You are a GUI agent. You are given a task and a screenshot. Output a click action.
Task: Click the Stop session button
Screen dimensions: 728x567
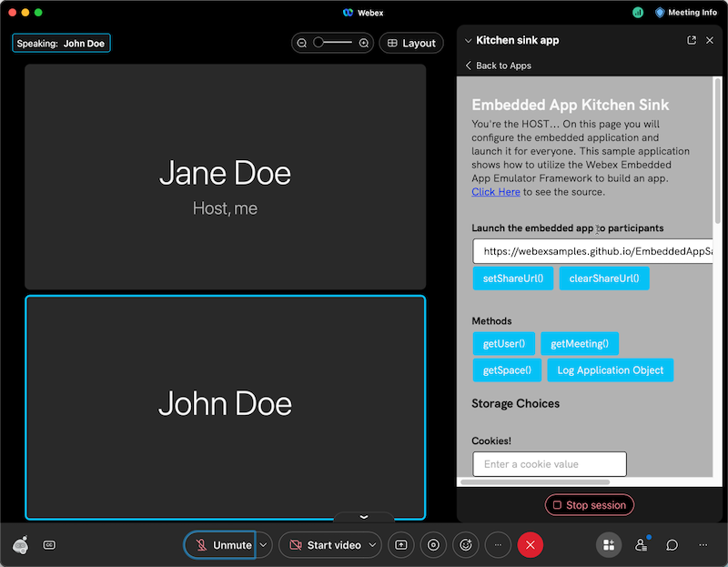(589, 505)
